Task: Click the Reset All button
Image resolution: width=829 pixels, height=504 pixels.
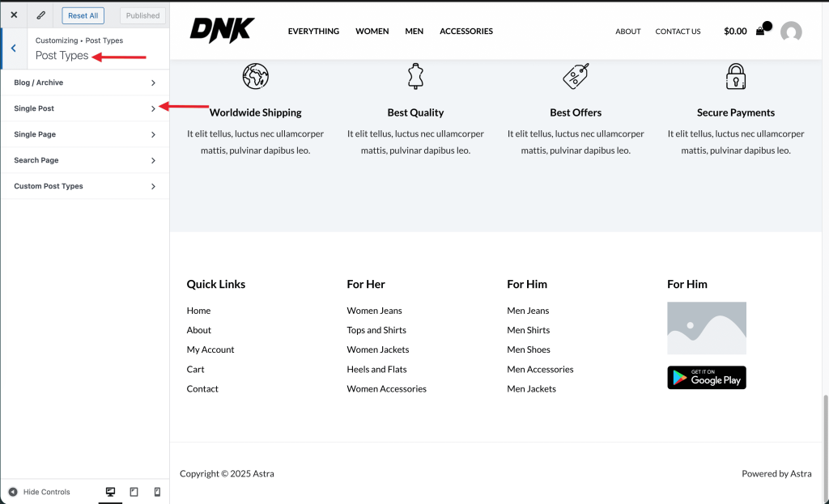Action: (83, 15)
